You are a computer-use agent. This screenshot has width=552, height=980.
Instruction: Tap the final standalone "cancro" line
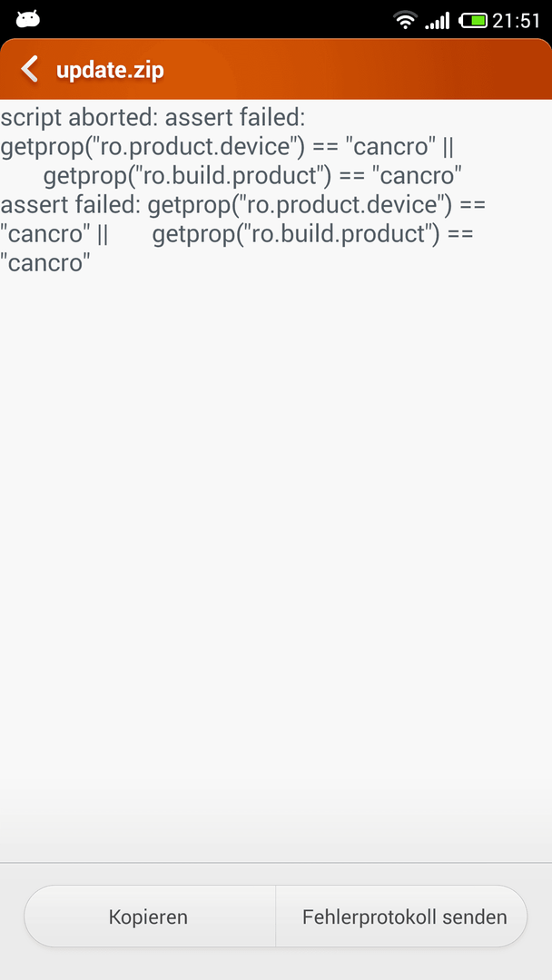click(x=45, y=262)
